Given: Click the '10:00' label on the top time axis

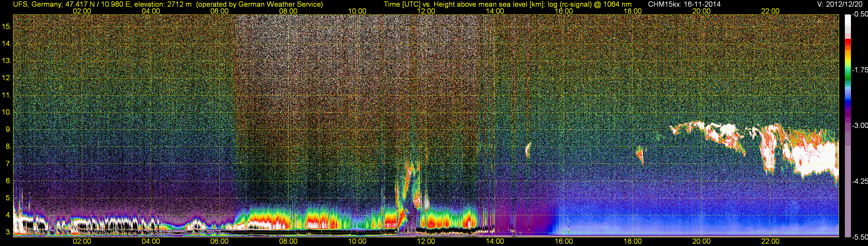Looking at the screenshot, I should point(357,11).
